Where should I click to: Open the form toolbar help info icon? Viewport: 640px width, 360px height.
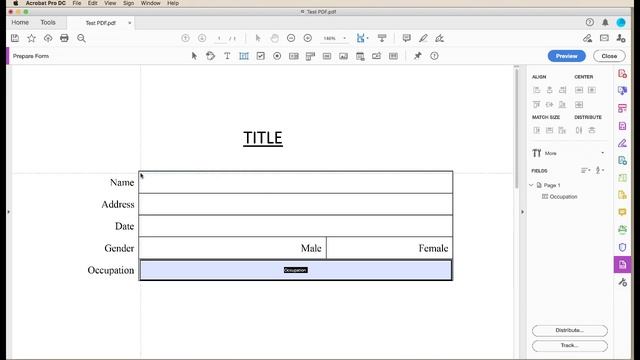434,56
